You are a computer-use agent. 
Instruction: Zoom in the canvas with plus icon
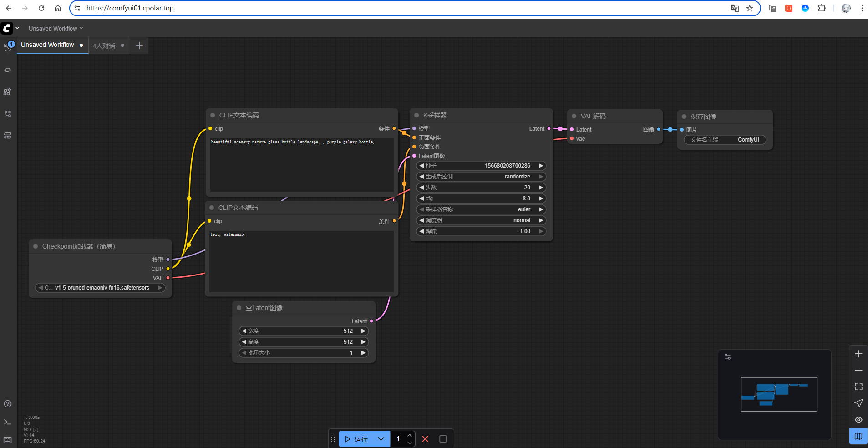click(858, 354)
